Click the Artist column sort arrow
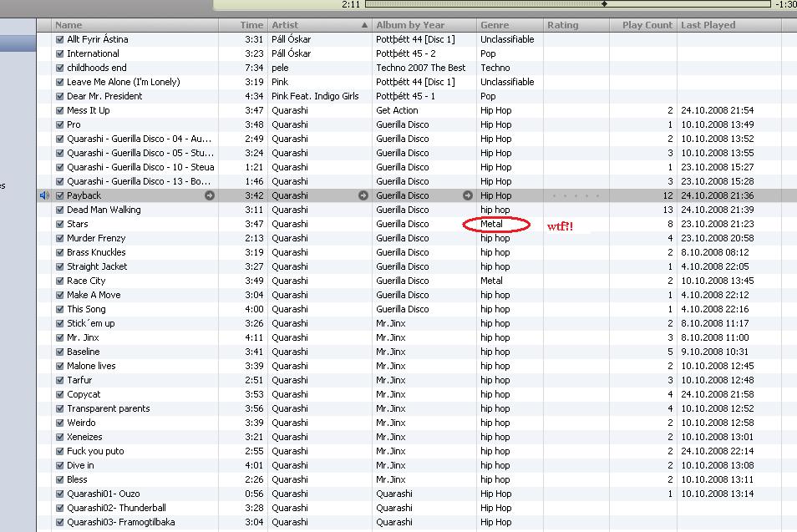Viewport: 797px width, 532px height. 364,25
